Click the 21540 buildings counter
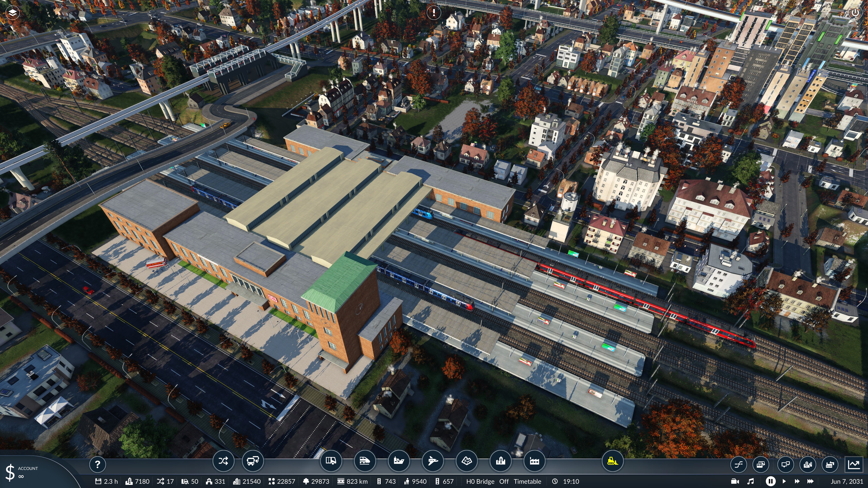The height and width of the screenshot is (488, 868). click(247, 481)
